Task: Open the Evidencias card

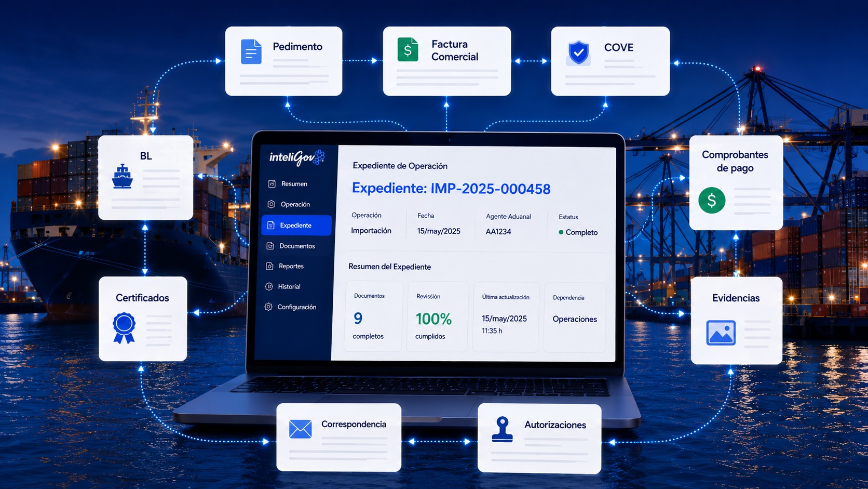Action: 737,321
